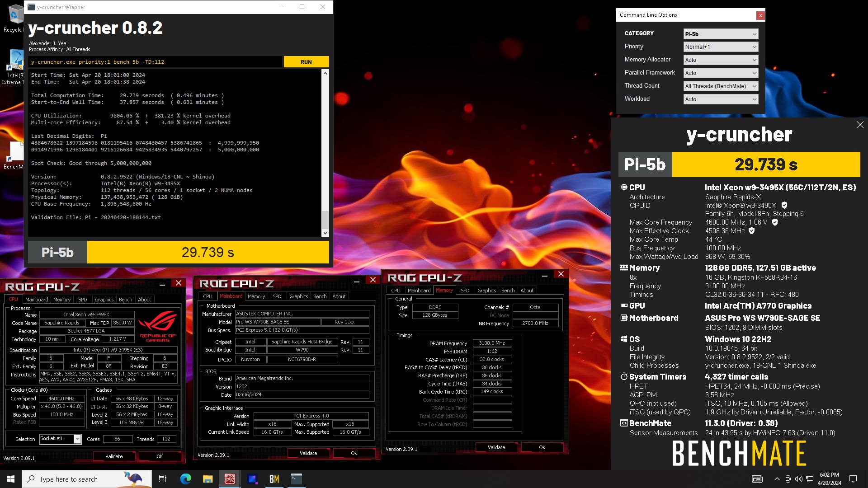Open the Priority dropdown
The height and width of the screenshot is (488, 868).
721,47
